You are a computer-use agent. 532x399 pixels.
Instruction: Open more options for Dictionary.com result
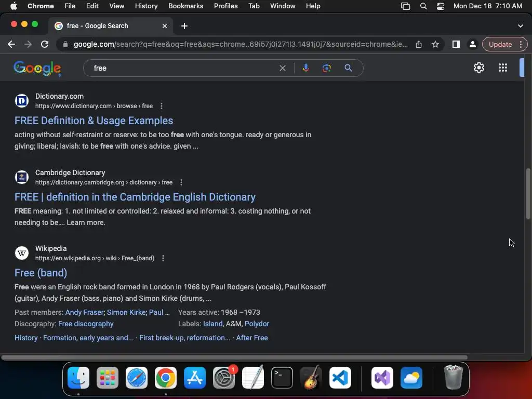(x=162, y=106)
